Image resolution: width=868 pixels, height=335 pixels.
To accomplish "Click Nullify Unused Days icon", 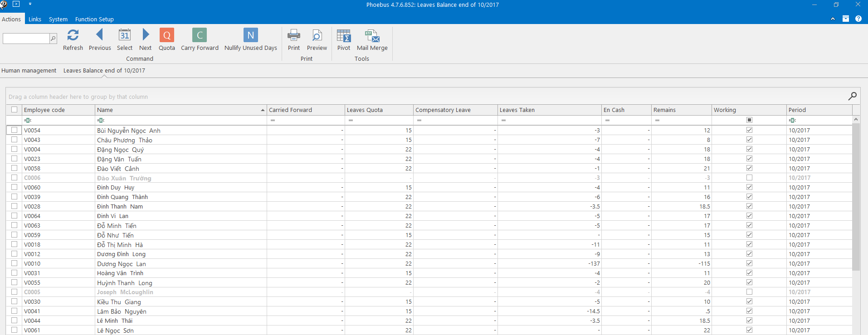I will click(251, 35).
